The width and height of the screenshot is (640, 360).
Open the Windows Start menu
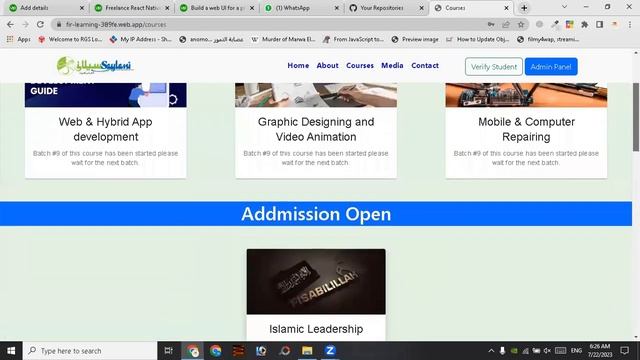[11, 351]
